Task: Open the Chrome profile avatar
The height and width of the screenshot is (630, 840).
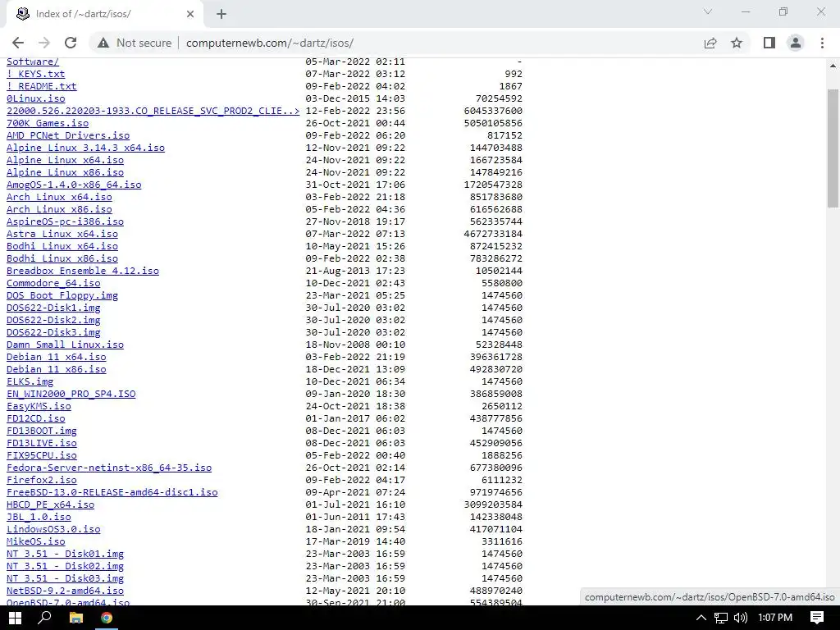Action: [796, 43]
